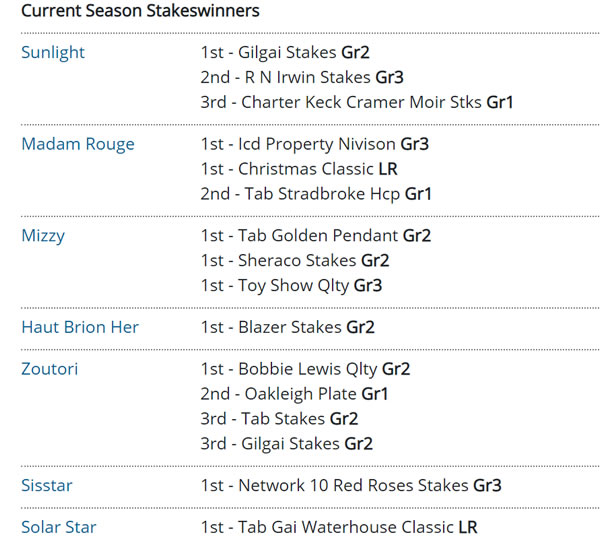Open Haut Brion Her's profile link

(x=80, y=327)
